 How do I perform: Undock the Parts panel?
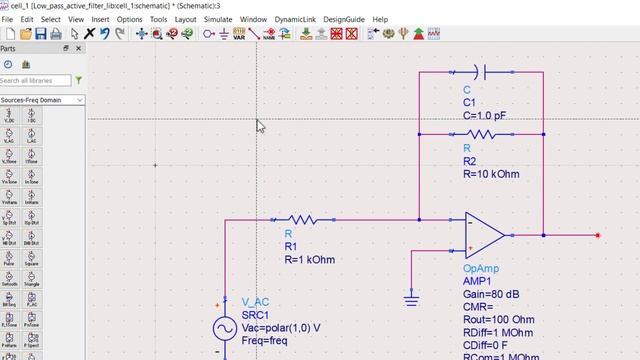pyautogui.click(x=66, y=48)
